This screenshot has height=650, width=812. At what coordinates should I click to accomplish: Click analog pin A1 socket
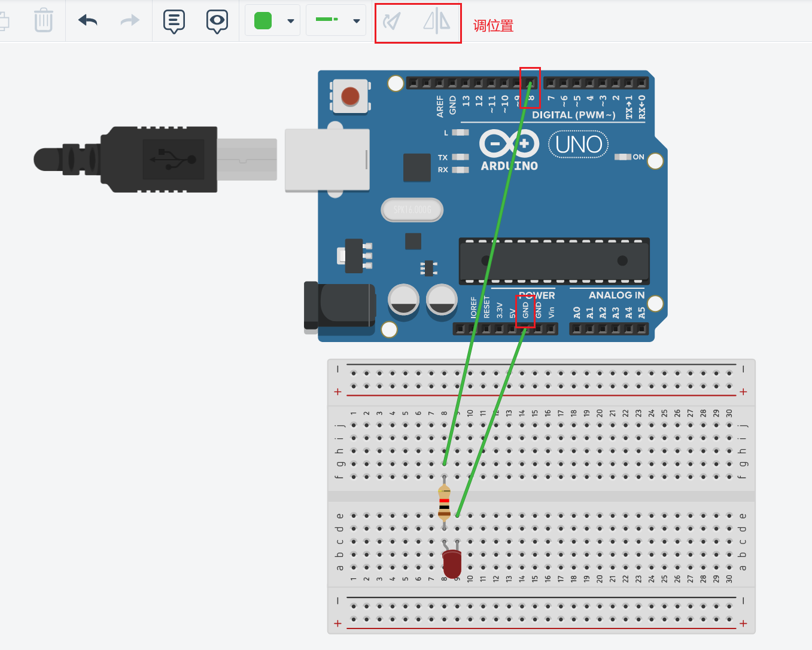[590, 329]
